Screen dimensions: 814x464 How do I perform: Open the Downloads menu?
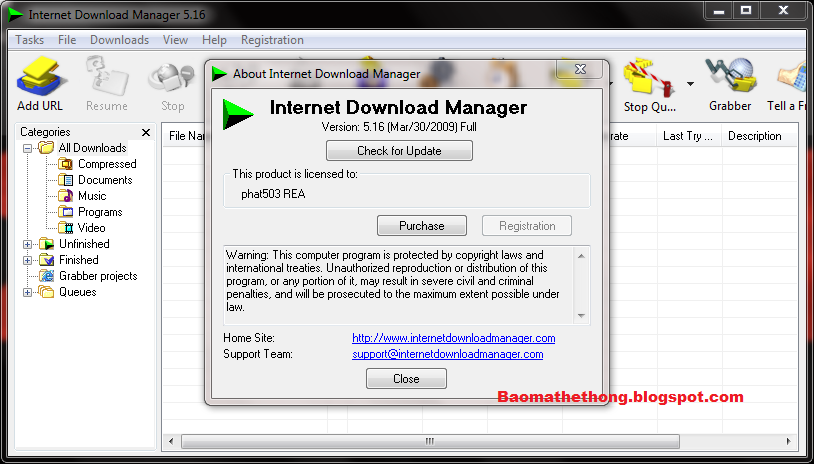[x=119, y=40]
